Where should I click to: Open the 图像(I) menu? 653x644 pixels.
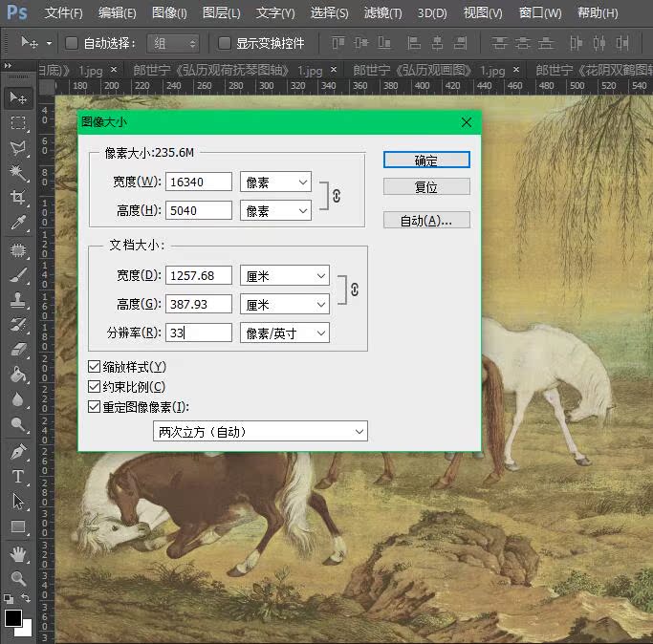tap(169, 13)
